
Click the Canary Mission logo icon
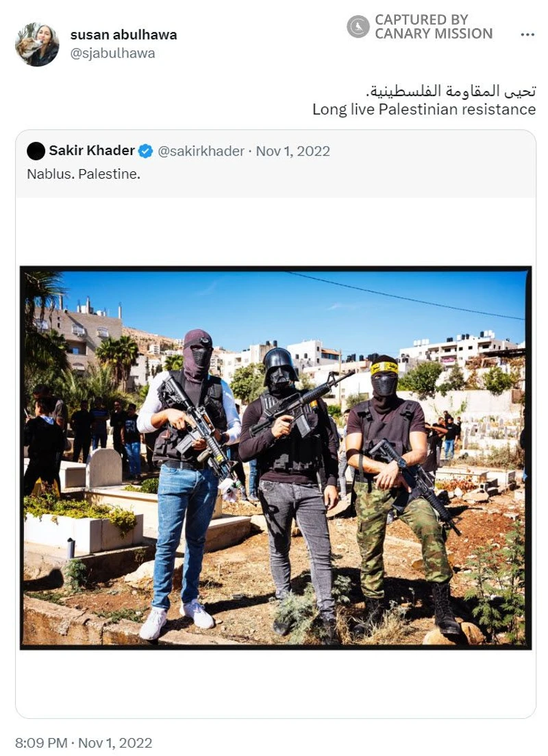click(358, 27)
